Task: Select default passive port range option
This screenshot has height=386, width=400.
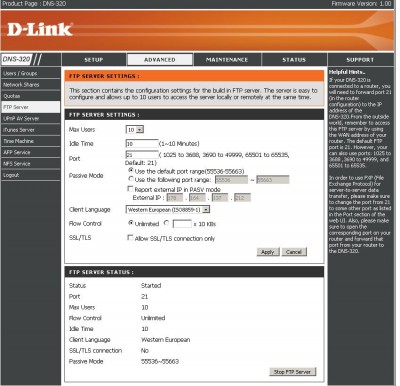Action: click(x=131, y=170)
